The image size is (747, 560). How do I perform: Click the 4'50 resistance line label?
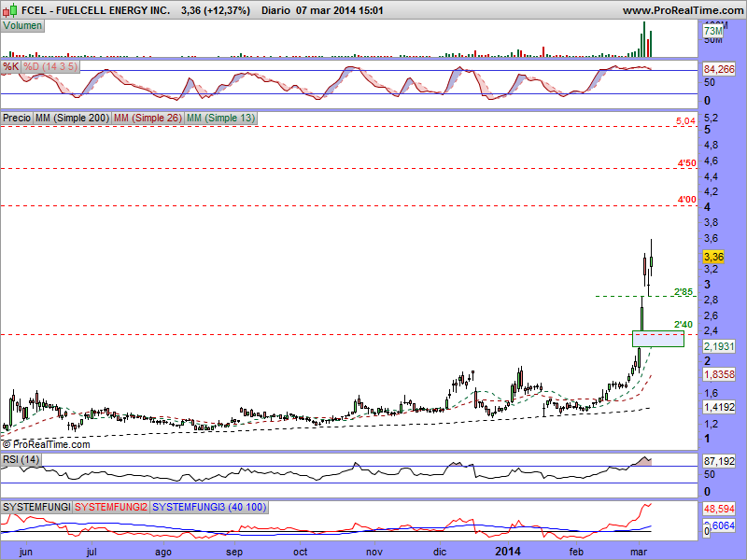point(686,164)
